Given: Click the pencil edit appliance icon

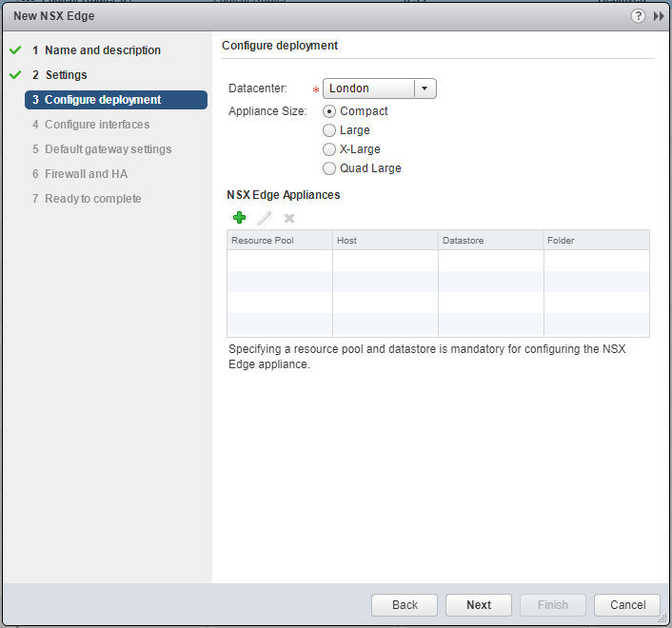Looking at the screenshot, I should click(265, 218).
